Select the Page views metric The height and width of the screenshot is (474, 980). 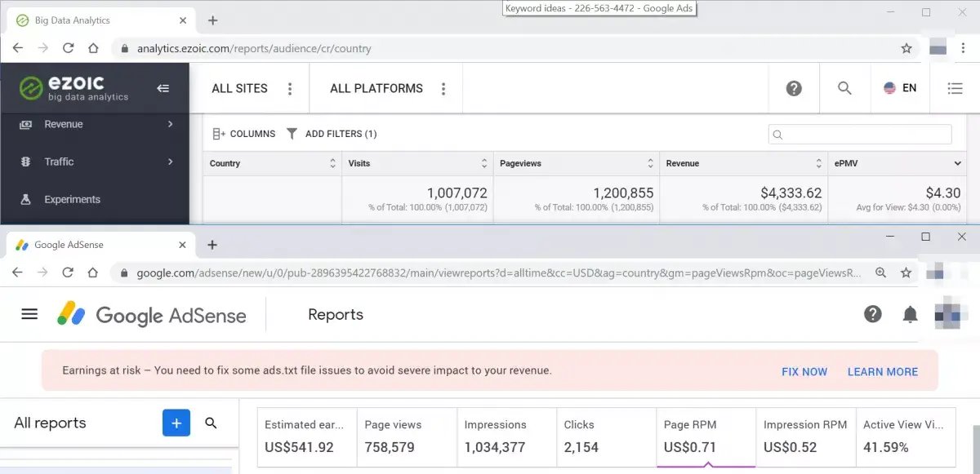coord(406,436)
